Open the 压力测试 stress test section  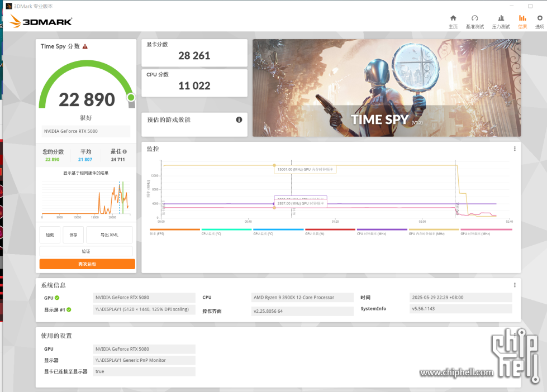(501, 22)
